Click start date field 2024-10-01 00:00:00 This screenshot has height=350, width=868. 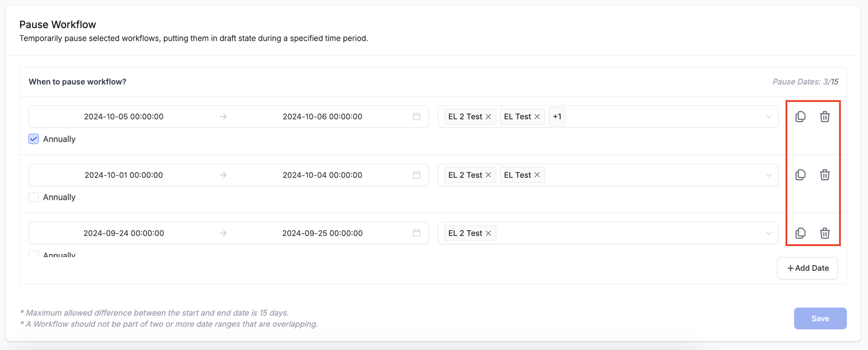(124, 175)
